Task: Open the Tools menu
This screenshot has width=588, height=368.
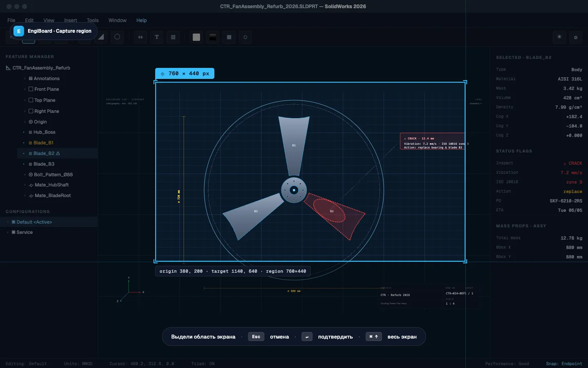Action: (x=93, y=20)
